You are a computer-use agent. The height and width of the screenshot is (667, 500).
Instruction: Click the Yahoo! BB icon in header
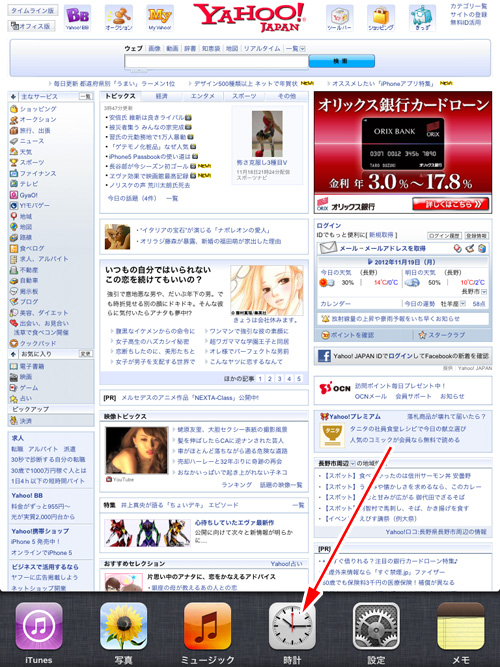(x=78, y=18)
